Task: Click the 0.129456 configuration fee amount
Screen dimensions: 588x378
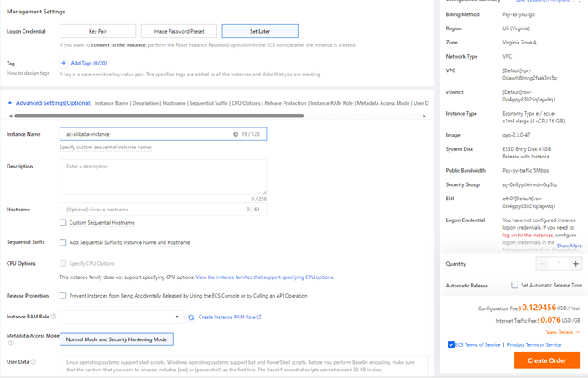Action: [539, 308]
